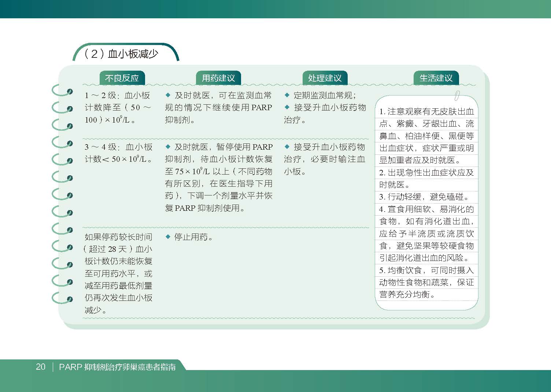Click the footer title PARP抑制剂治疗卵巢癌患者指南

(117, 367)
